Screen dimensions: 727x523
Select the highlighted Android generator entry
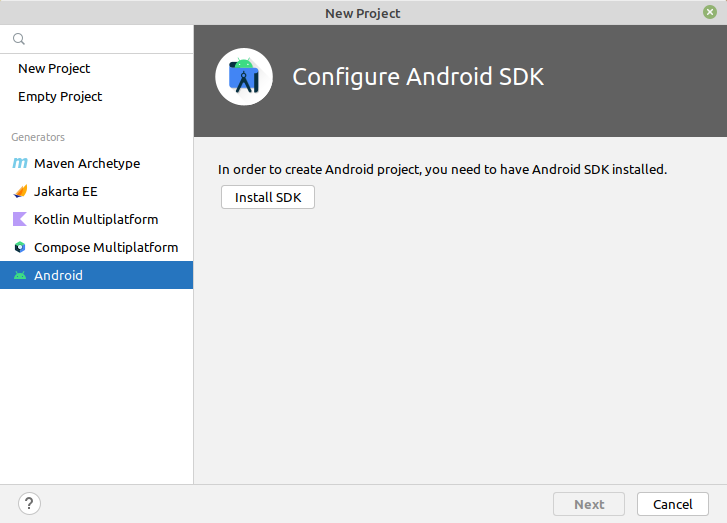96,275
